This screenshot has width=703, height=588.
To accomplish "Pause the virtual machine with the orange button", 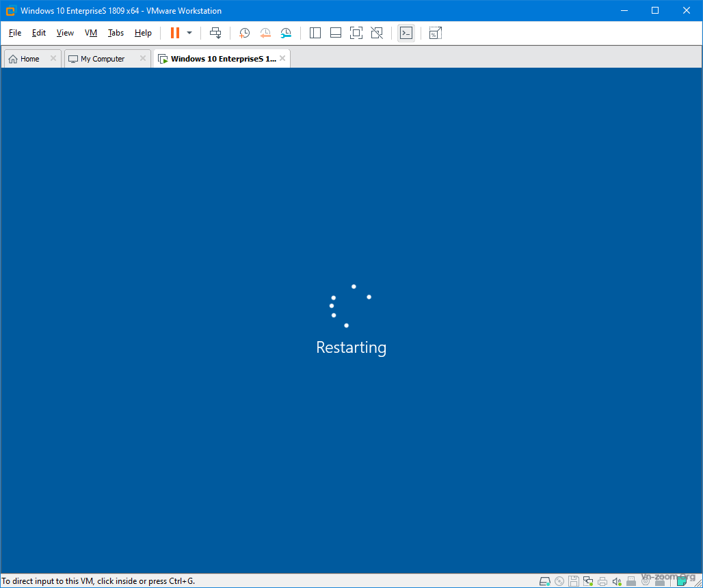I will (175, 33).
